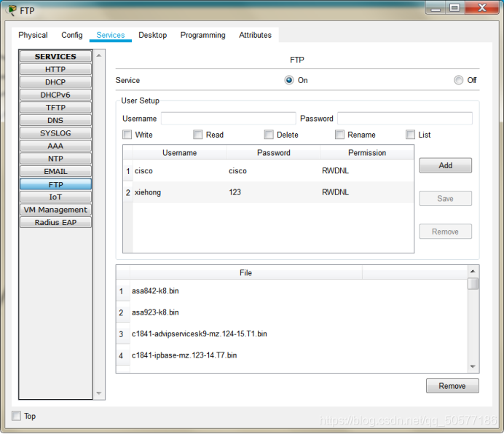
Task: Check the List permission box
Action: 410,135
